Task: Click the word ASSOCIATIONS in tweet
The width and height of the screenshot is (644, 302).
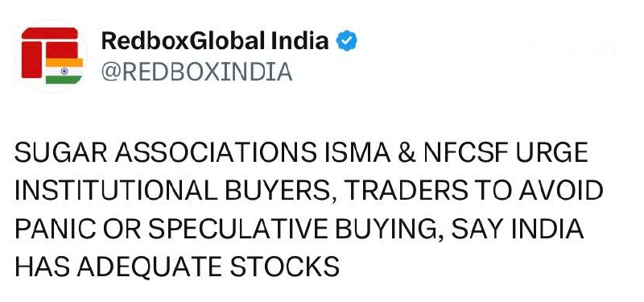Action: pos(216,153)
